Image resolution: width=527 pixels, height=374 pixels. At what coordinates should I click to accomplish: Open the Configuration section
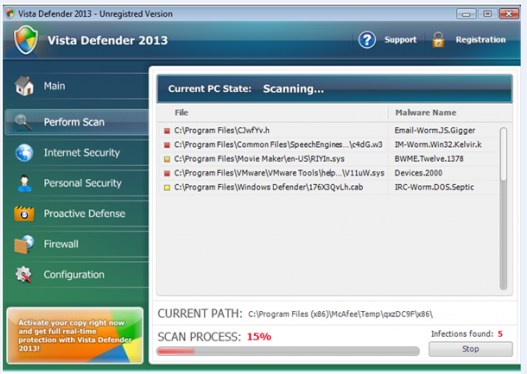click(77, 275)
